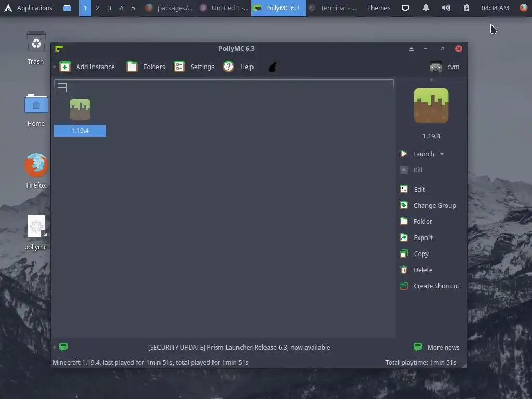The height and width of the screenshot is (399, 532).
Task: Switch to workspace 5
Action: (133, 8)
